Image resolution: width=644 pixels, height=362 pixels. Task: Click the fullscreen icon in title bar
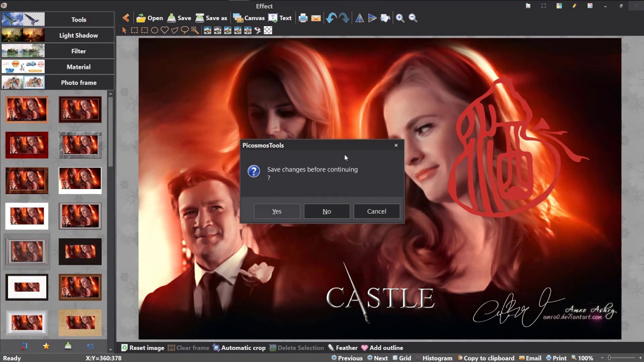[x=543, y=6]
